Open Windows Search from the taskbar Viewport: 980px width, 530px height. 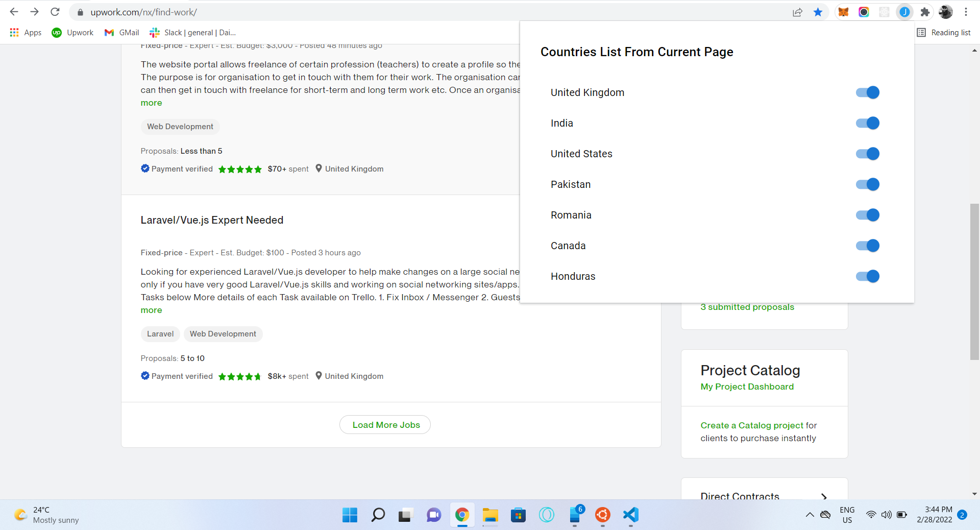pos(377,515)
